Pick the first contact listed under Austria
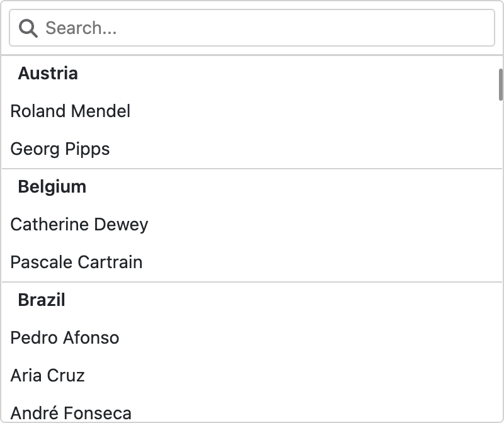The image size is (504, 423). tap(71, 111)
